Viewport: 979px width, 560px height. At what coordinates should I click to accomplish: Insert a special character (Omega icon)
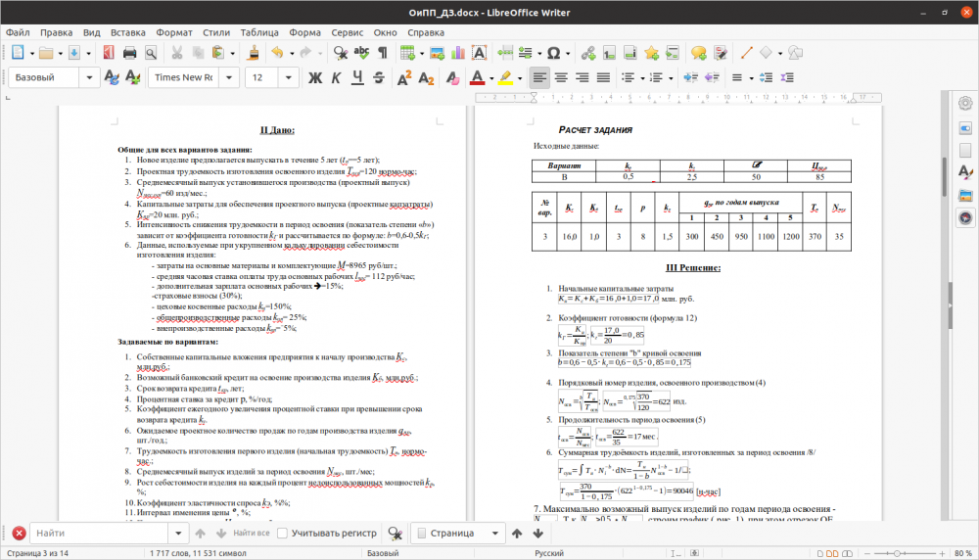pyautogui.click(x=553, y=53)
